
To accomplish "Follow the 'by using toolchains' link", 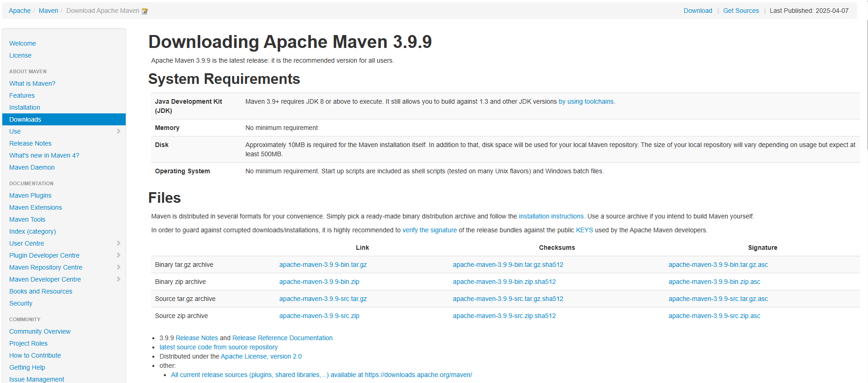I will click(586, 101).
